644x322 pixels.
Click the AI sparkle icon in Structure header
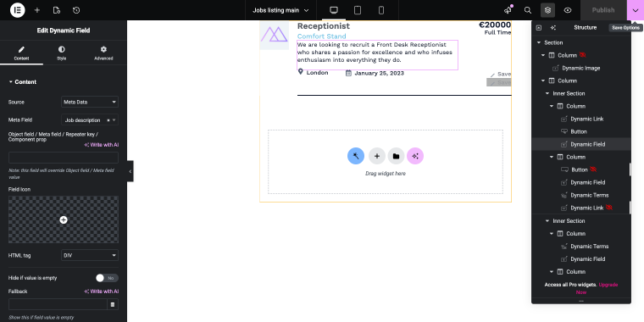[x=552, y=27]
